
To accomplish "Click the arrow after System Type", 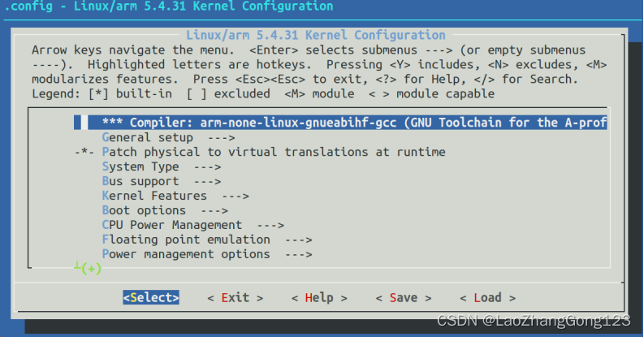I will 207,167.
